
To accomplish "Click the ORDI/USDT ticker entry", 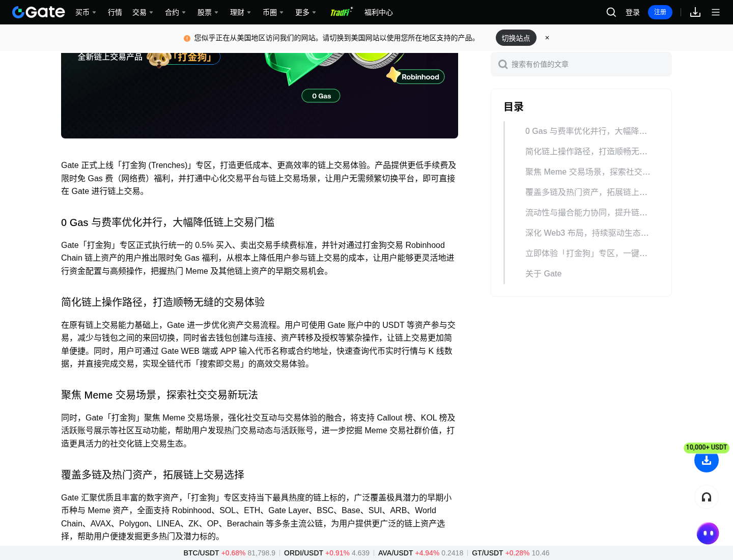I will pos(327,553).
